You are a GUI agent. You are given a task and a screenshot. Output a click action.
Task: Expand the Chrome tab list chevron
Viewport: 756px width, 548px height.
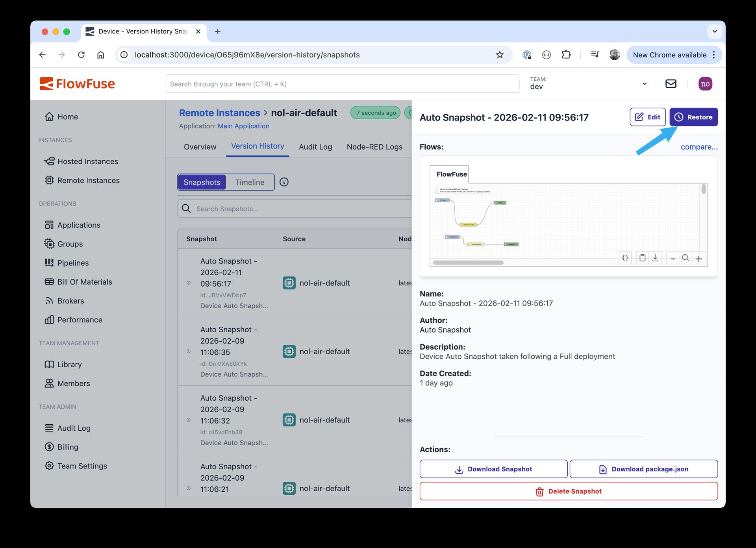point(715,31)
